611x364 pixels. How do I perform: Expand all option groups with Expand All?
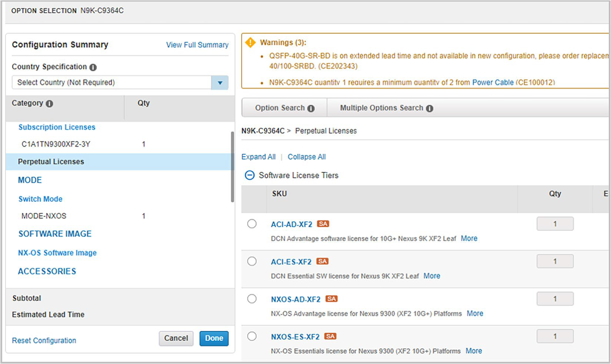pos(258,157)
